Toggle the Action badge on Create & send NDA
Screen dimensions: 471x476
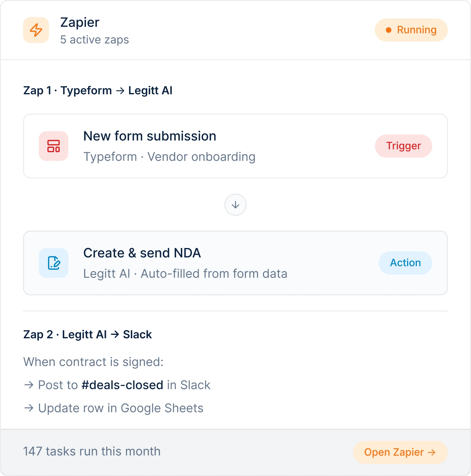coord(405,263)
